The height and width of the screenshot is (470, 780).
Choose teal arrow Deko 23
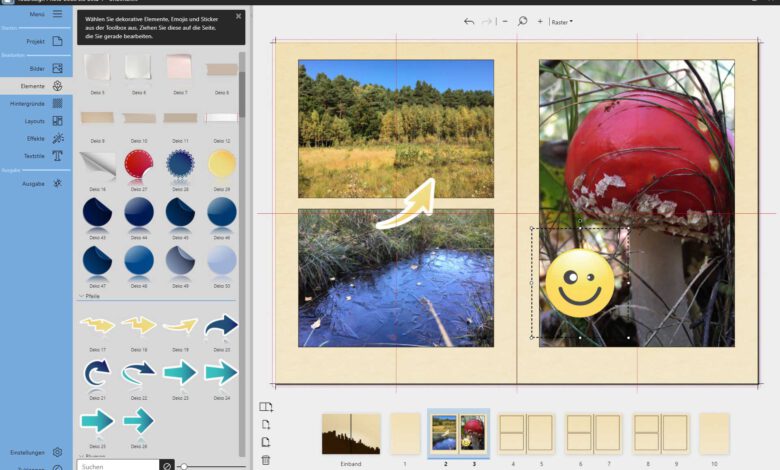[180, 373]
